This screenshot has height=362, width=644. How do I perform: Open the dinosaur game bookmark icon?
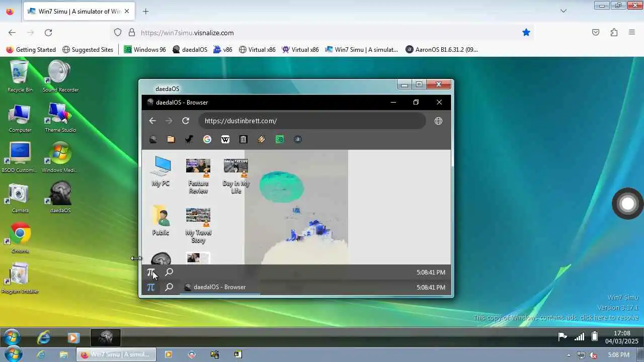[x=189, y=139]
